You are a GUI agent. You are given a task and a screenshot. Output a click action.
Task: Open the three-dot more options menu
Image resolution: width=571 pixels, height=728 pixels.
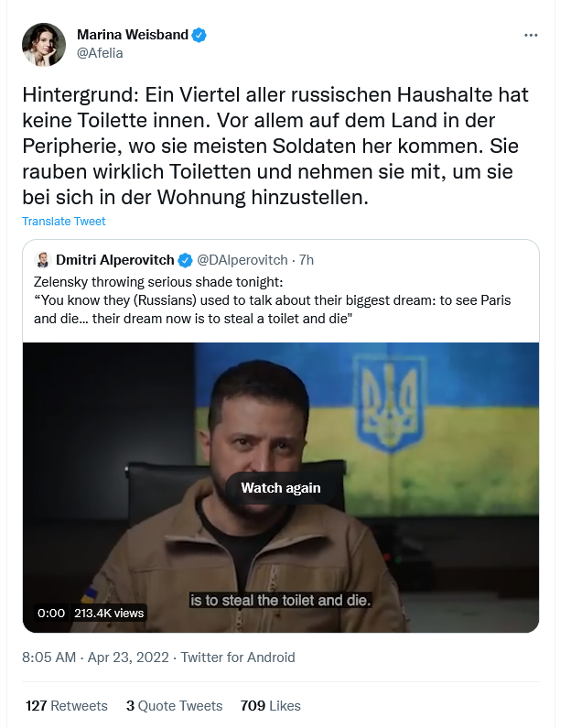[x=531, y=36]
